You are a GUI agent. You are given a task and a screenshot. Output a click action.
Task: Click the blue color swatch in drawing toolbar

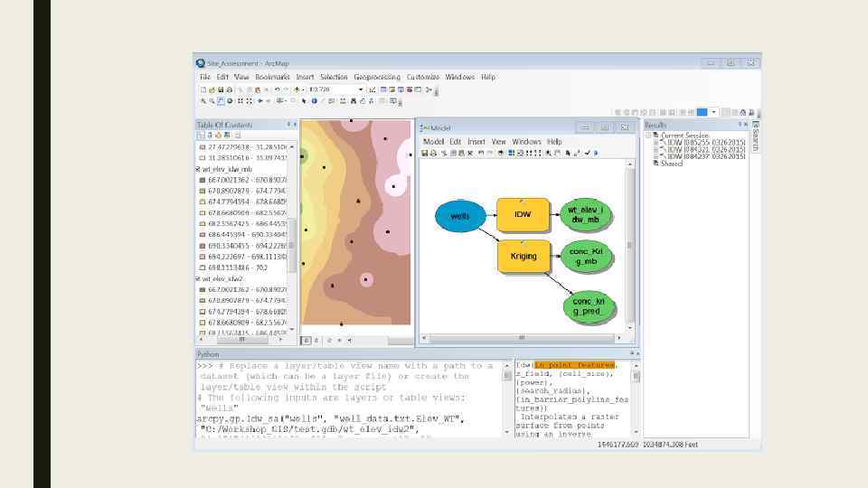click(701, 112)
